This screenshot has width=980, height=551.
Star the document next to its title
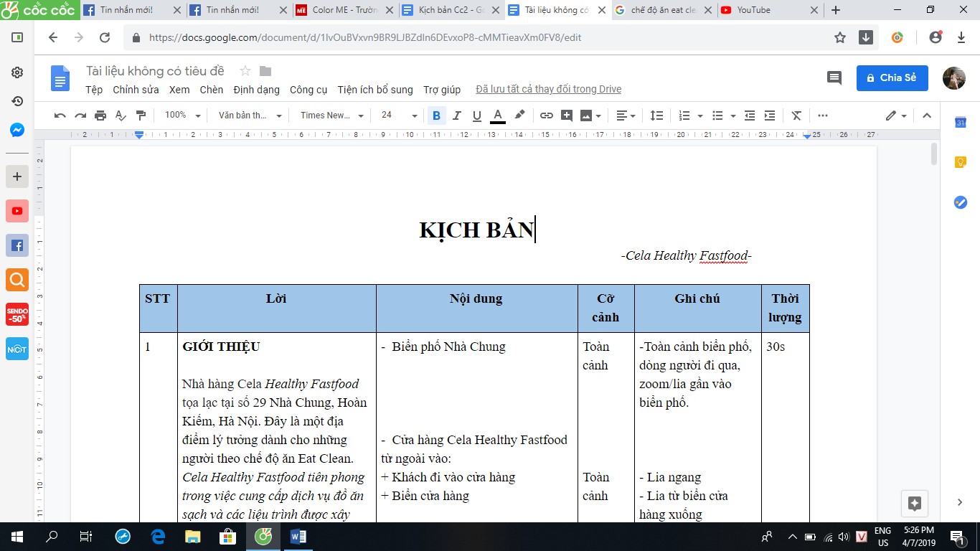coord(245,71)
